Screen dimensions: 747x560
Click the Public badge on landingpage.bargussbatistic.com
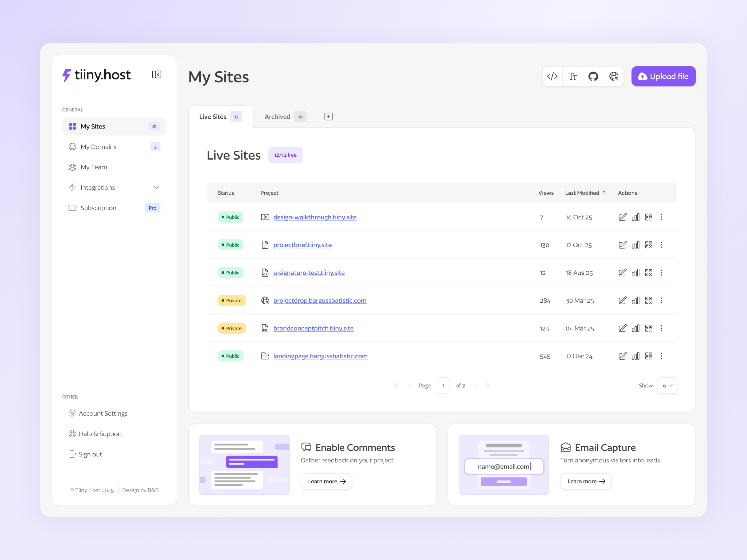230,356
